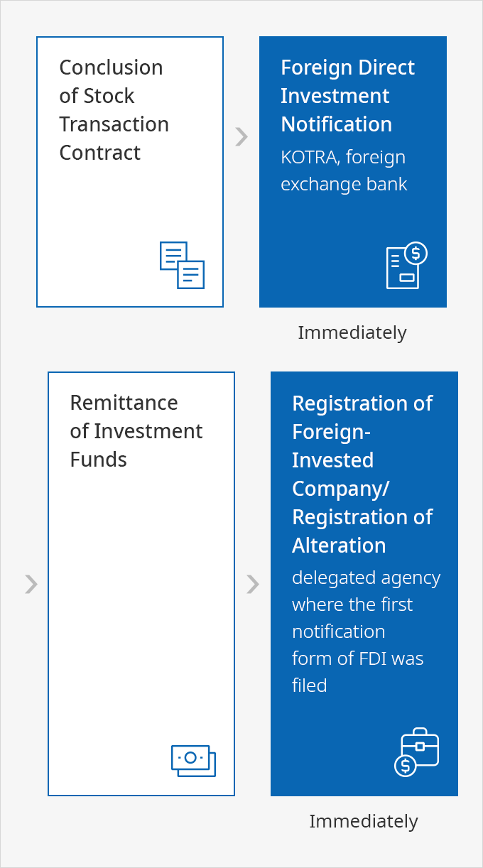Click the arrow left of Remittance card

[31, 584]
